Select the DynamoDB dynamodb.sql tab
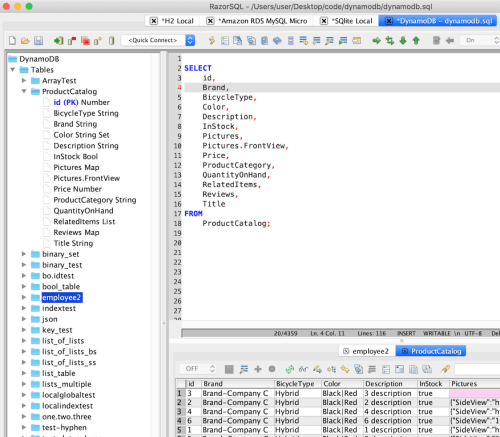Viewport: 500px width, 437px height. click(x=444, y=21)
